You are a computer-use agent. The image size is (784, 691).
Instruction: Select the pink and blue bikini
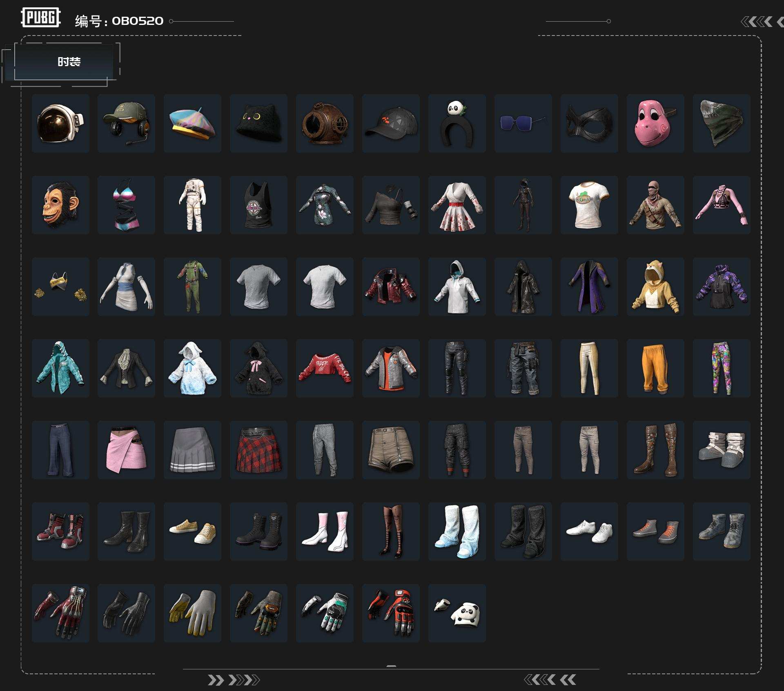[x=127, y=205]
